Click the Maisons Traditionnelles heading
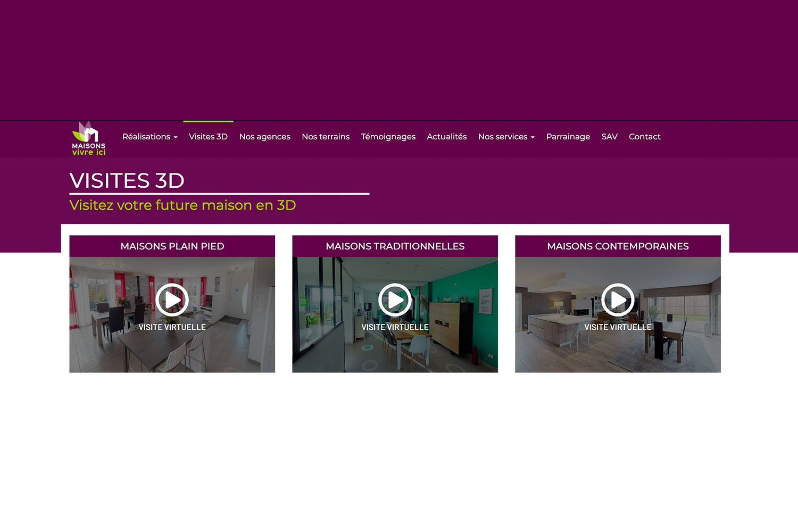 (x=395, y=246)
